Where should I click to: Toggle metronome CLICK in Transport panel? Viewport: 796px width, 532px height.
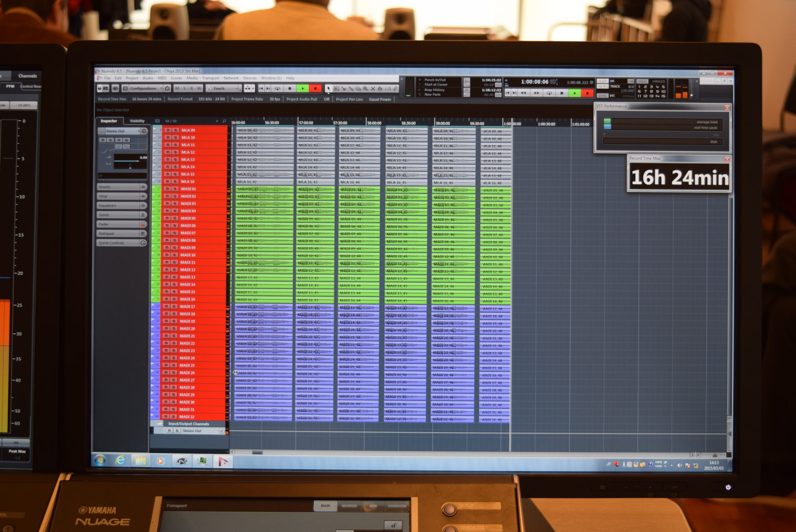point(602,81)
